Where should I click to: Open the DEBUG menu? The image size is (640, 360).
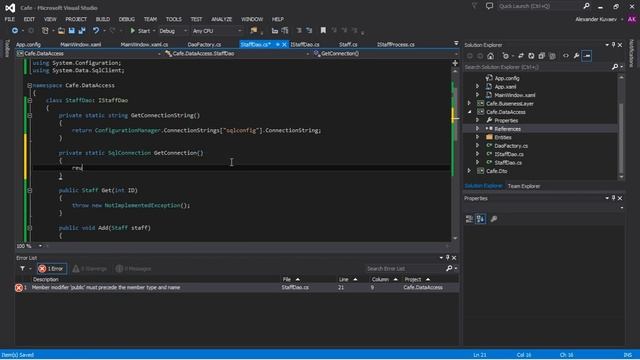point(127,19)
